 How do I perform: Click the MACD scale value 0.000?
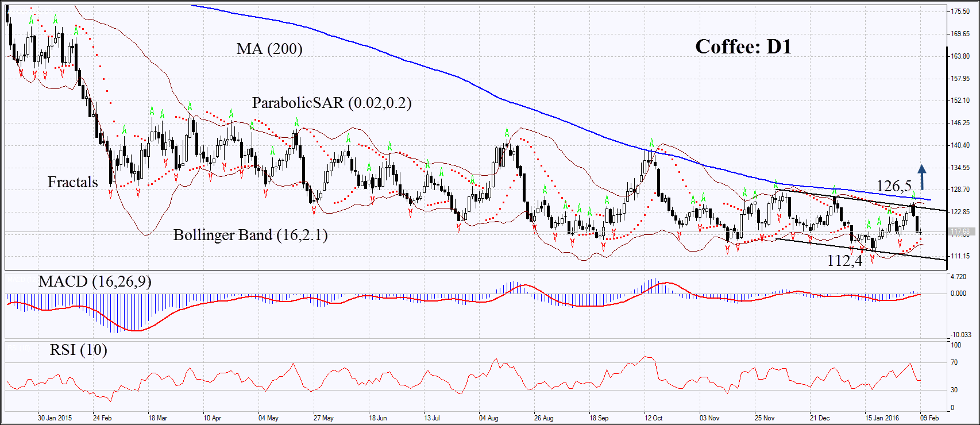pos(958,293)
